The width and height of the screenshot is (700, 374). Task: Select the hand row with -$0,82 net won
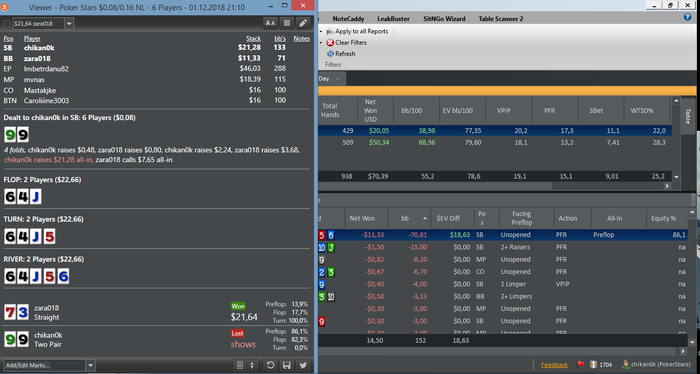503,259
